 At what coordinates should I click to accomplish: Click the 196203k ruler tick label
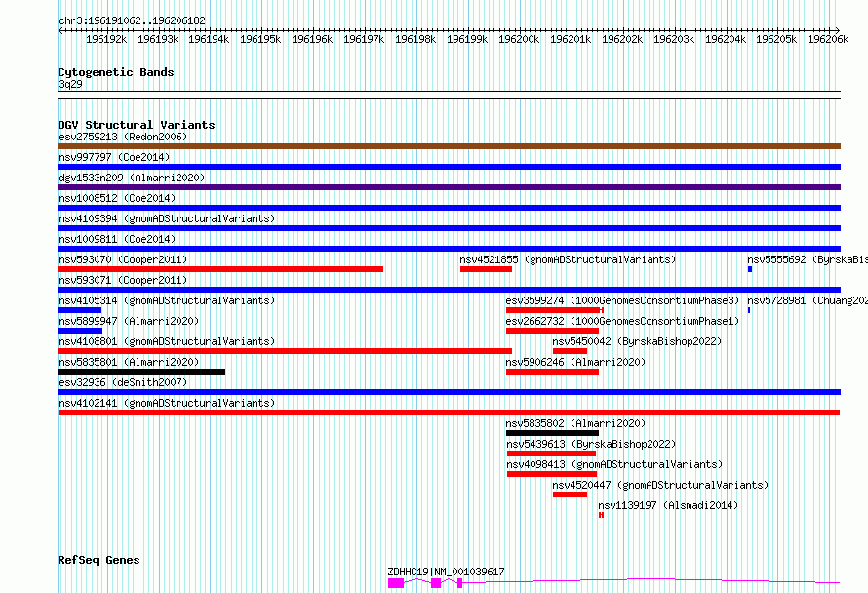[x=674, y=39]
